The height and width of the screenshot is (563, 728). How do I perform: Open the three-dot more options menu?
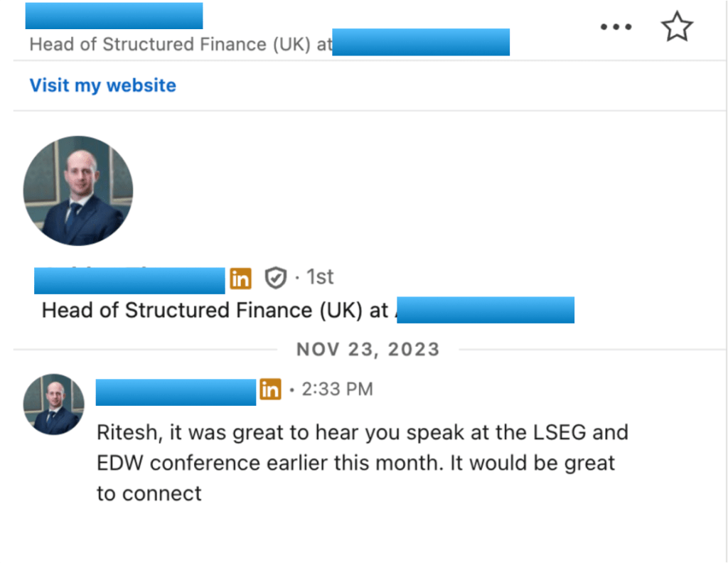616,27
